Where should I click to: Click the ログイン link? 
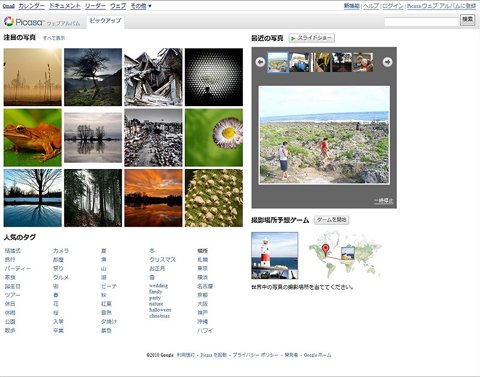coord(393,6)
